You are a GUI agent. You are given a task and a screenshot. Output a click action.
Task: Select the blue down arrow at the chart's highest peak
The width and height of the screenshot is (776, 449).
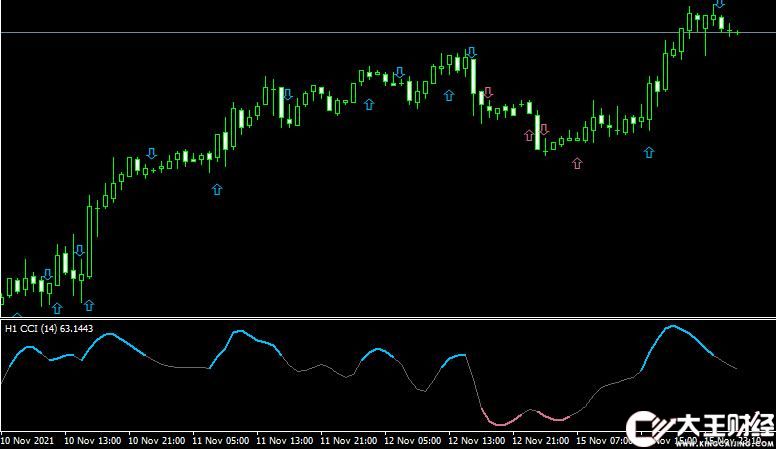point(720,3)
